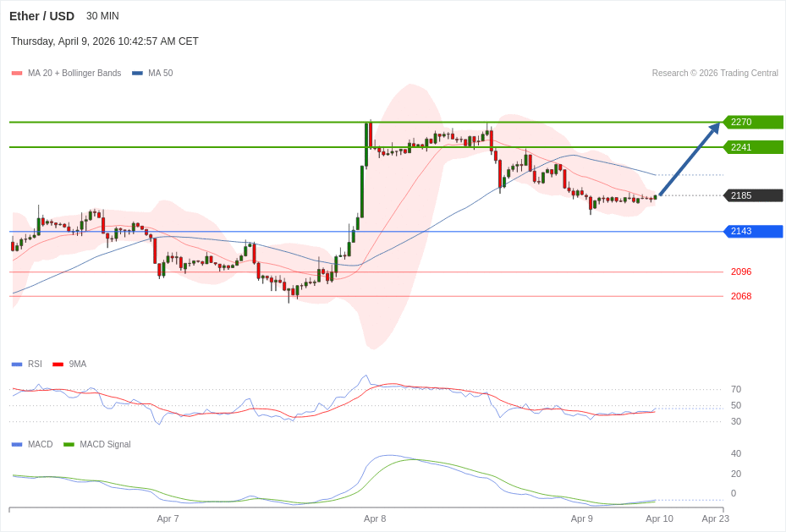Screen dimensions: 786x532
Task: Click the chart timestamp Thursday, April 9, 2026
Action: (x=104, y=41)
